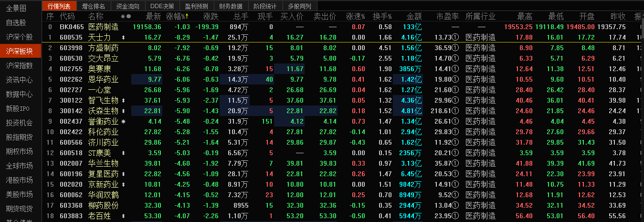Select the 恩华药业 latest price cell 9.77
Image resolution: width=644 pixels, height=222 pixels.
(x=155, y=79)
